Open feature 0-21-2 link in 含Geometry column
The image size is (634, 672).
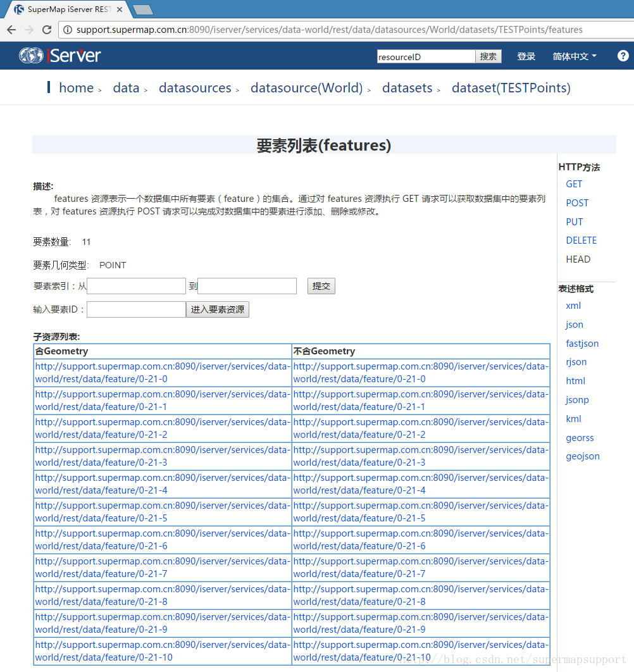[x=163, y=428]
